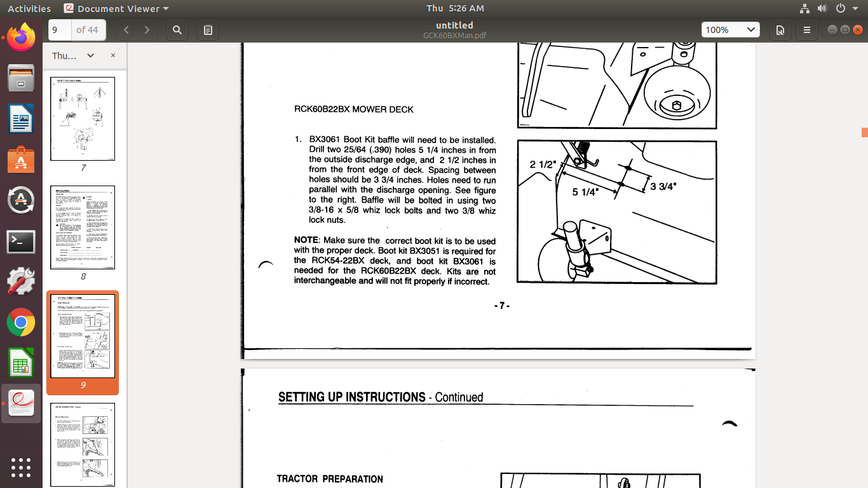Click the page number input field
This screenshot has width=868, height=488.
click(60, 30)
